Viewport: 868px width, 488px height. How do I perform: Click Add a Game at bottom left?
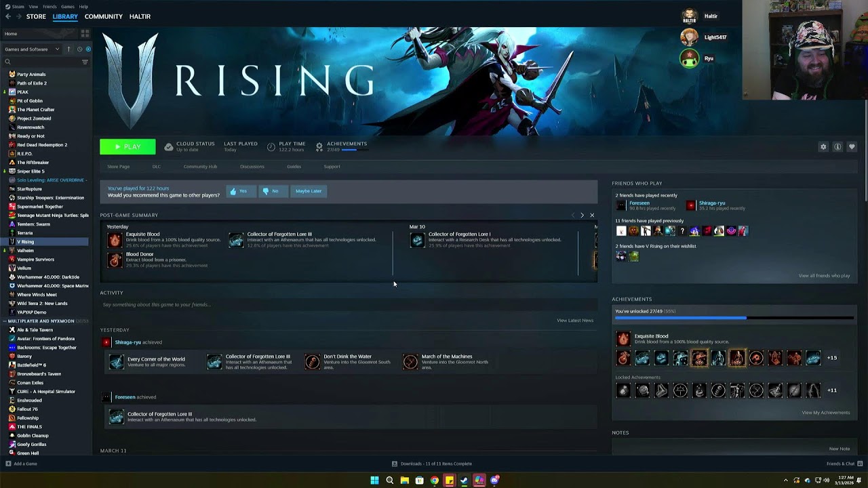click(x=21, y=464)
